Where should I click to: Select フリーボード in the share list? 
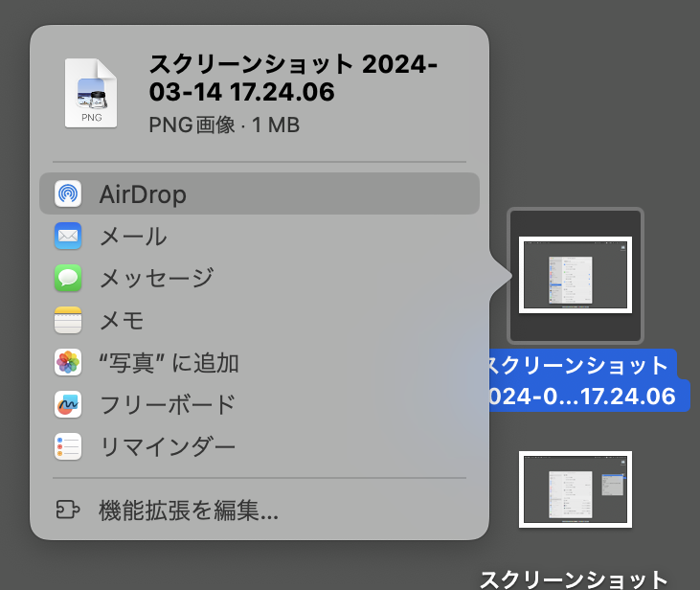click(260, 404)
